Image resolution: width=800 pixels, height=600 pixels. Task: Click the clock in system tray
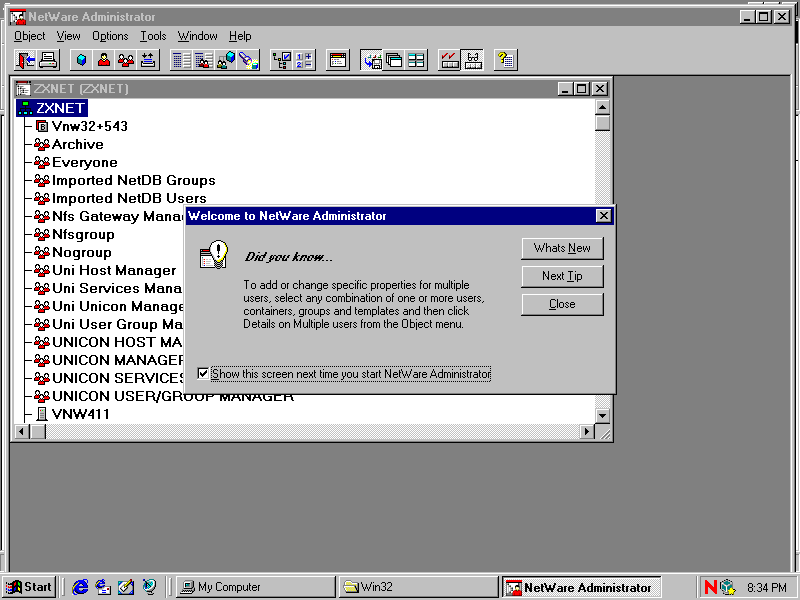(767, 587)
